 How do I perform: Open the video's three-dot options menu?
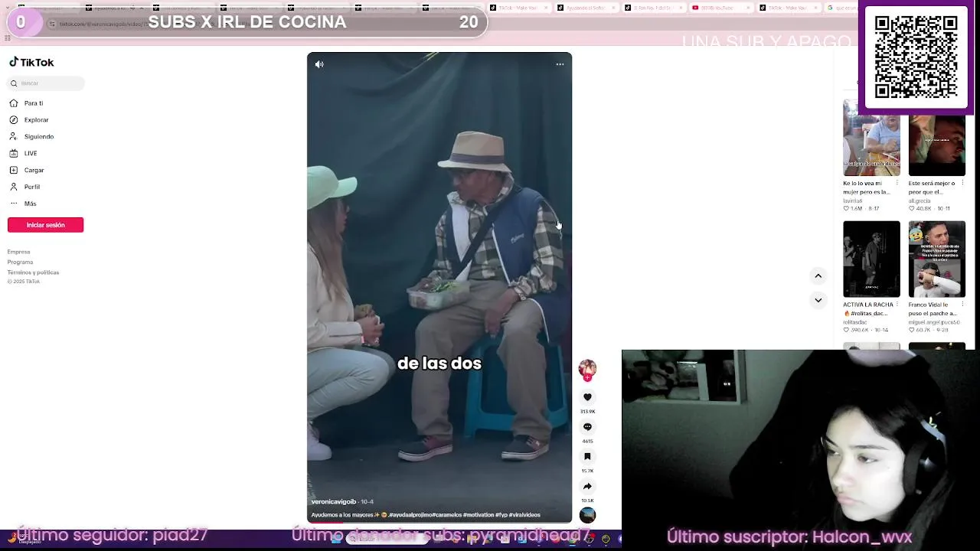tap(560, 64)
